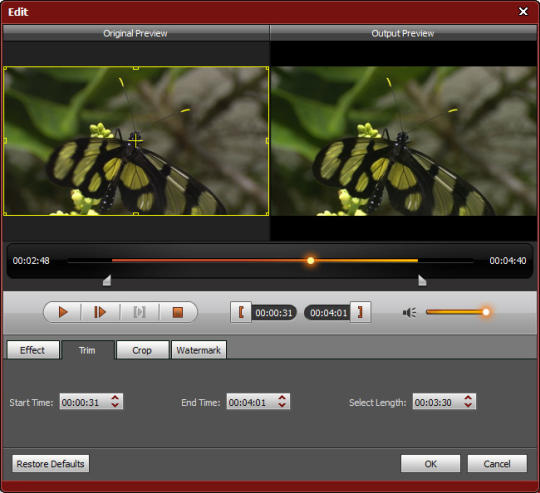Viewport: 540px width, 493px height.
Task: Play the selected trim segment
Action: (x=139, y=312)
